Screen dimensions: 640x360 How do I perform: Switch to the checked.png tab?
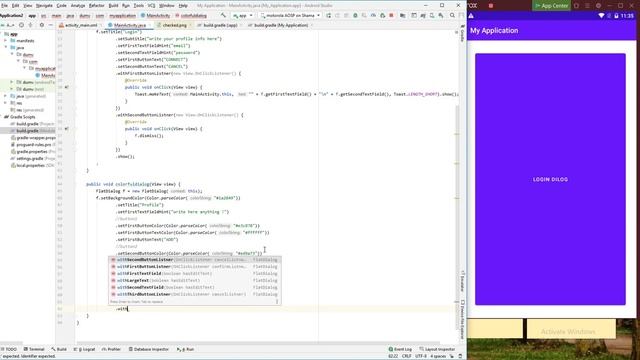pyautogui.click(x=174, y=25)
